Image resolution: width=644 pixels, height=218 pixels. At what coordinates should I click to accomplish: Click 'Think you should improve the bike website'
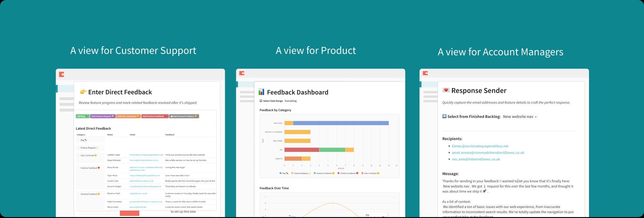[x=185, y=155]
